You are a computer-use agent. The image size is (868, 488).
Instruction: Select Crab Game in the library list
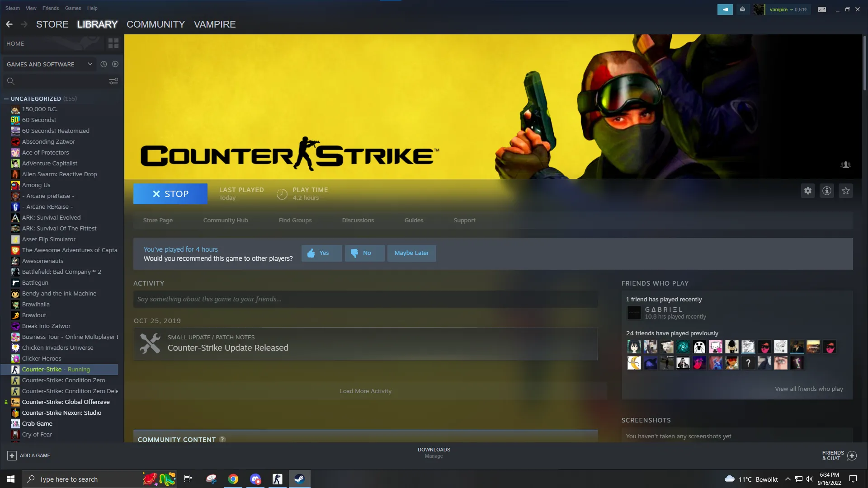(37, 424)
